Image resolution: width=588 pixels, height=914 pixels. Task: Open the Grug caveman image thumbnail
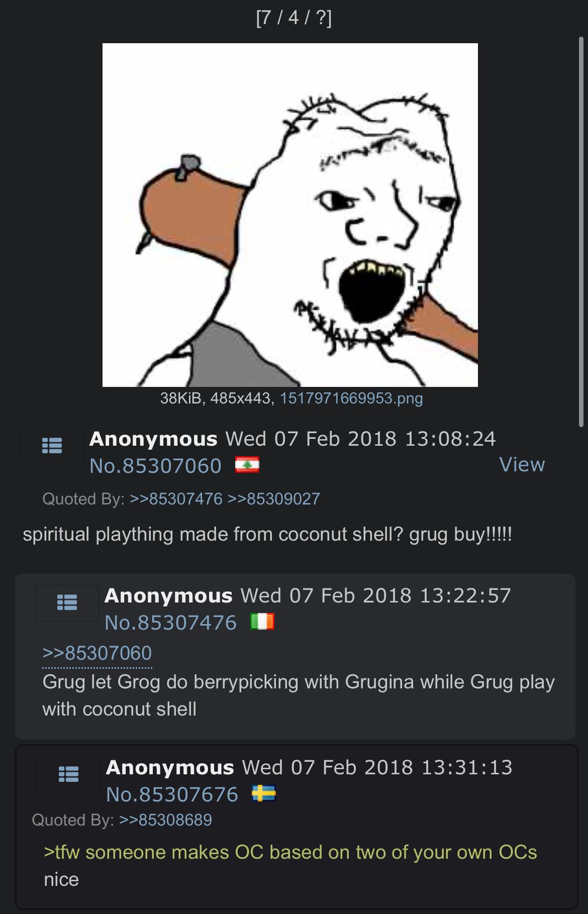290,215
